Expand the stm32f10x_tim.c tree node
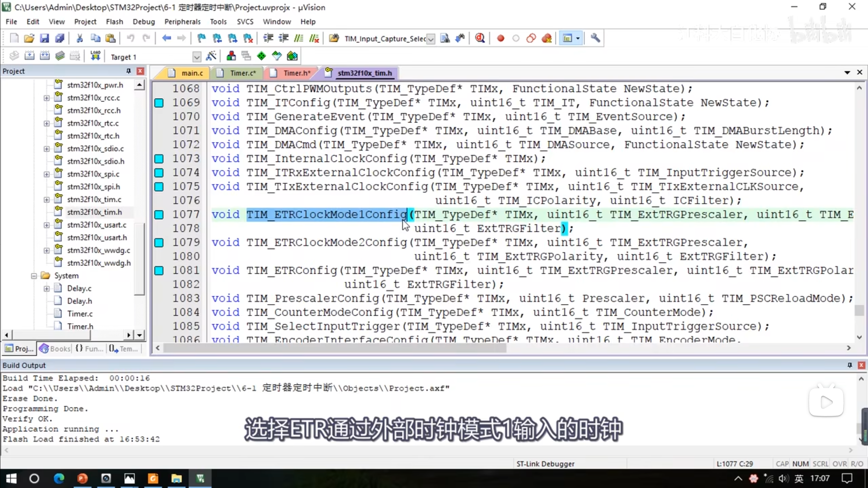 (46, 200)
